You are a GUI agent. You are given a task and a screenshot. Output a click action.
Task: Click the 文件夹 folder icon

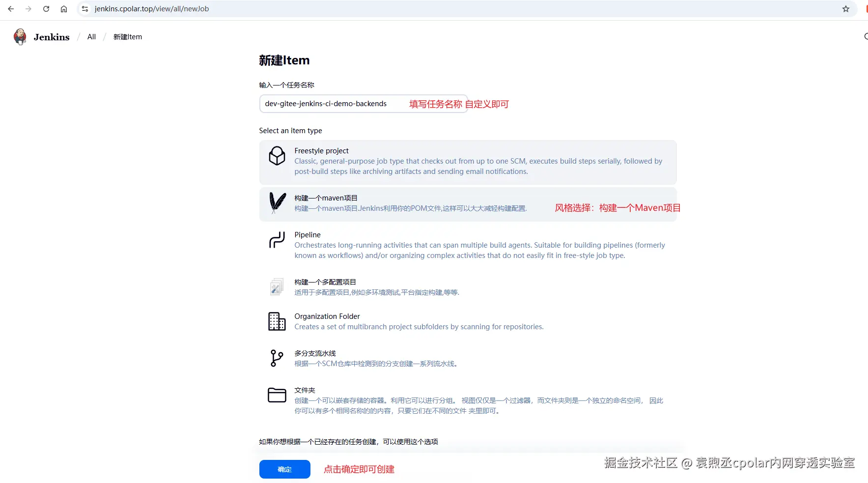277,395
